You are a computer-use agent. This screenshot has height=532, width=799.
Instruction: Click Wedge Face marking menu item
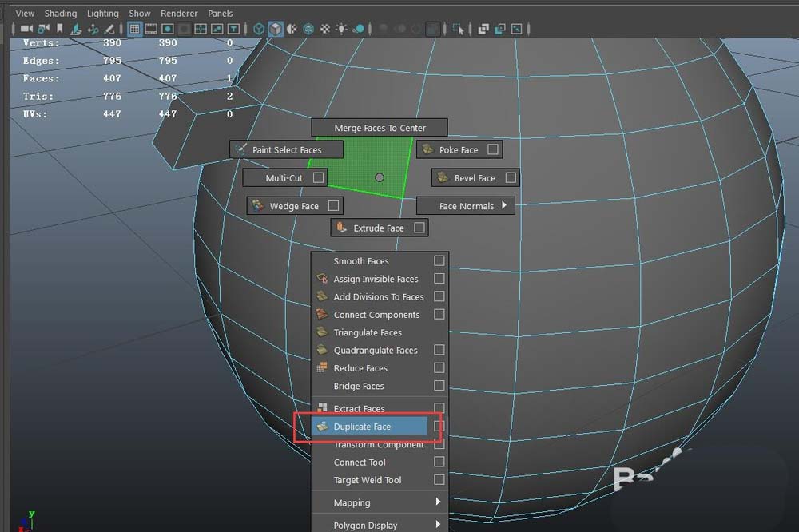coord(294,206)
